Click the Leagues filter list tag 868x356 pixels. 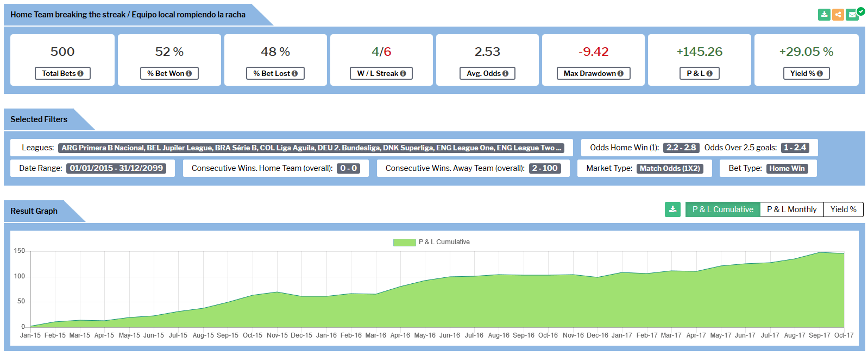pyautogui.click(x=311, y=148)
